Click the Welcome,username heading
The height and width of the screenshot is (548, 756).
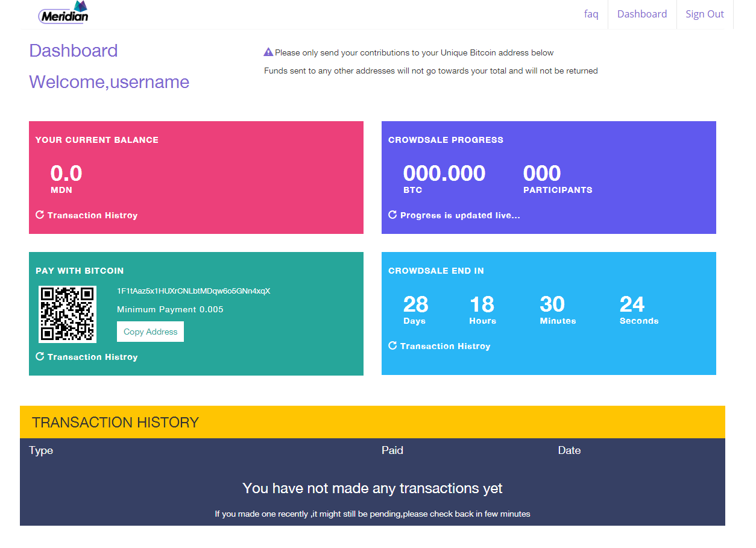pos(109,82)
